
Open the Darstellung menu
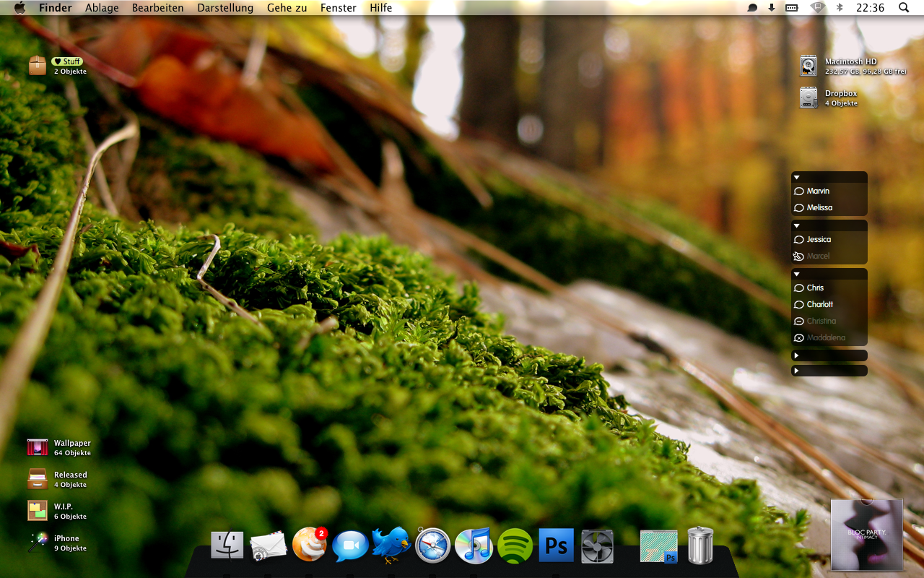[x=225, y=8]
